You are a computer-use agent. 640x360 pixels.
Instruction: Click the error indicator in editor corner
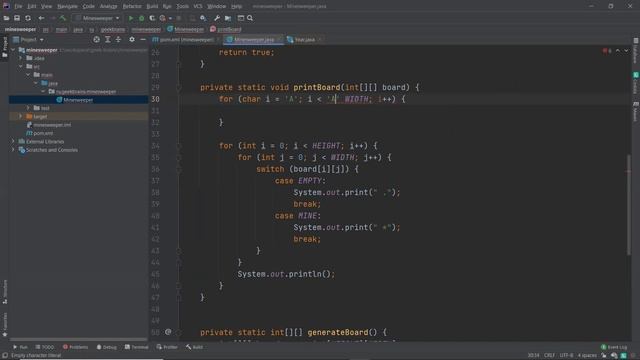(607, 51)
